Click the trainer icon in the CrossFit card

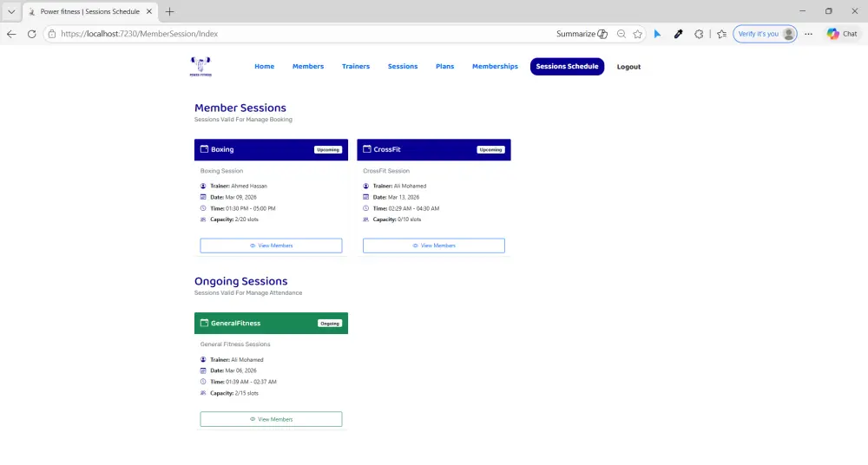[366, 186]
